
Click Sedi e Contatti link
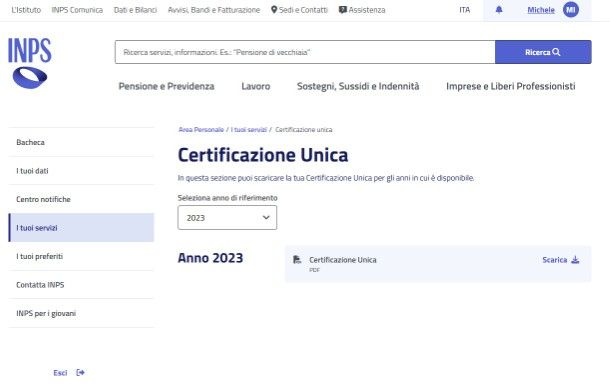tap(303, 10)
